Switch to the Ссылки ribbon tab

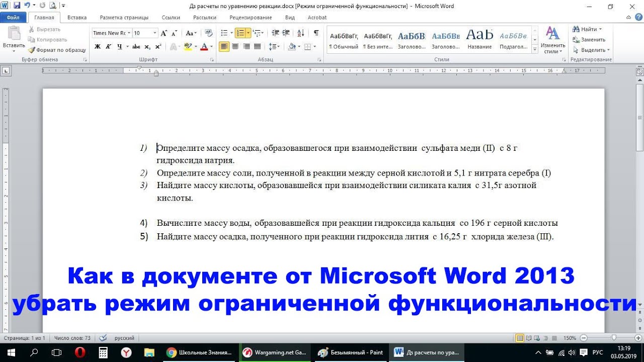tap(171, 18)
